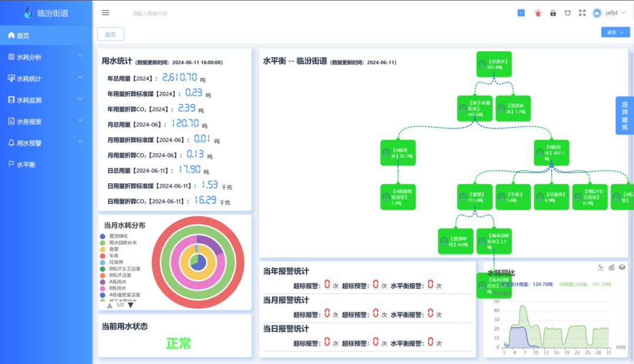
Task: Switch water comparison chart to line view
Action: point(601,267)
